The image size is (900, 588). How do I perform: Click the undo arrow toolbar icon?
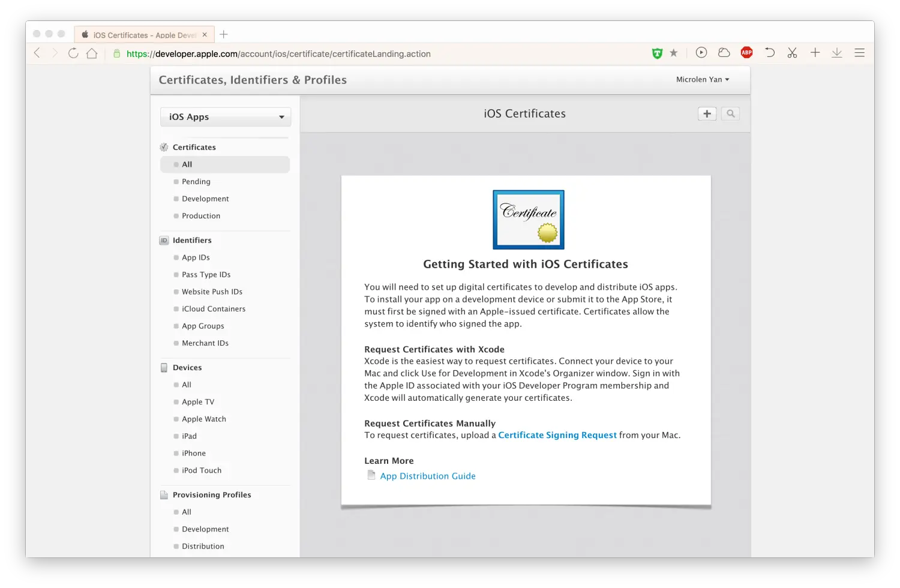(770, 52)
